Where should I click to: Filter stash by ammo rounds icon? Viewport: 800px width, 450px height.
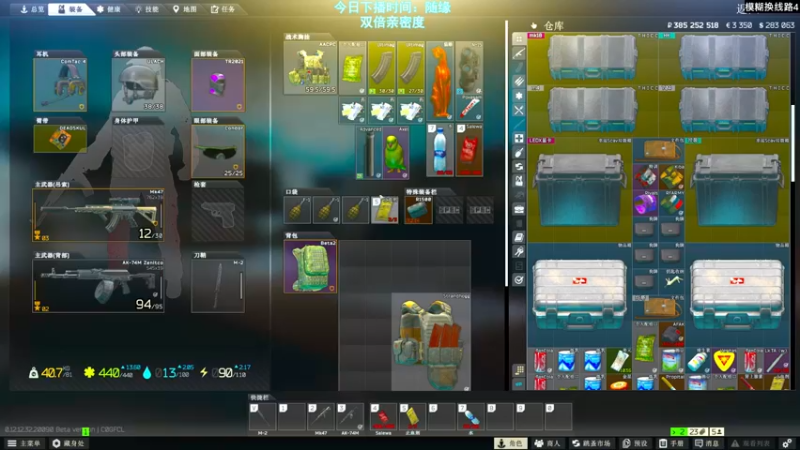tap(519, 81)
